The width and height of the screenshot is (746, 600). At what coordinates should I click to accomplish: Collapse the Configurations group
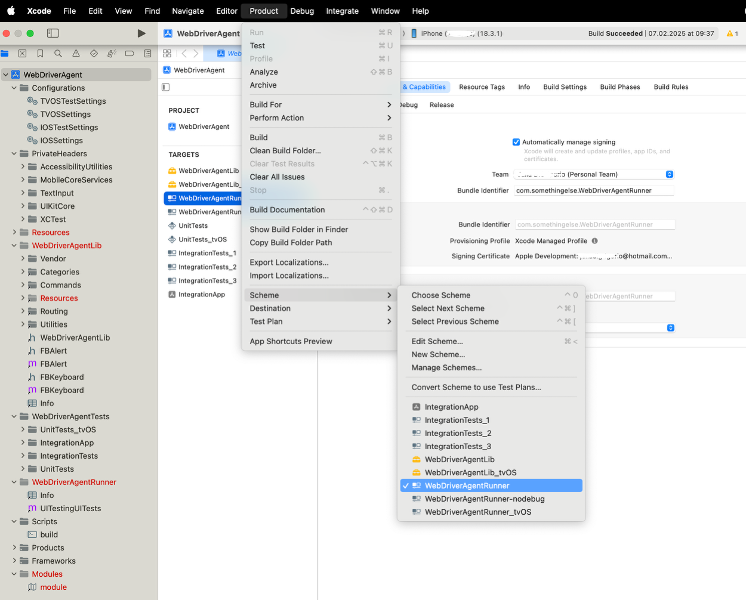(x=14, y=88)
